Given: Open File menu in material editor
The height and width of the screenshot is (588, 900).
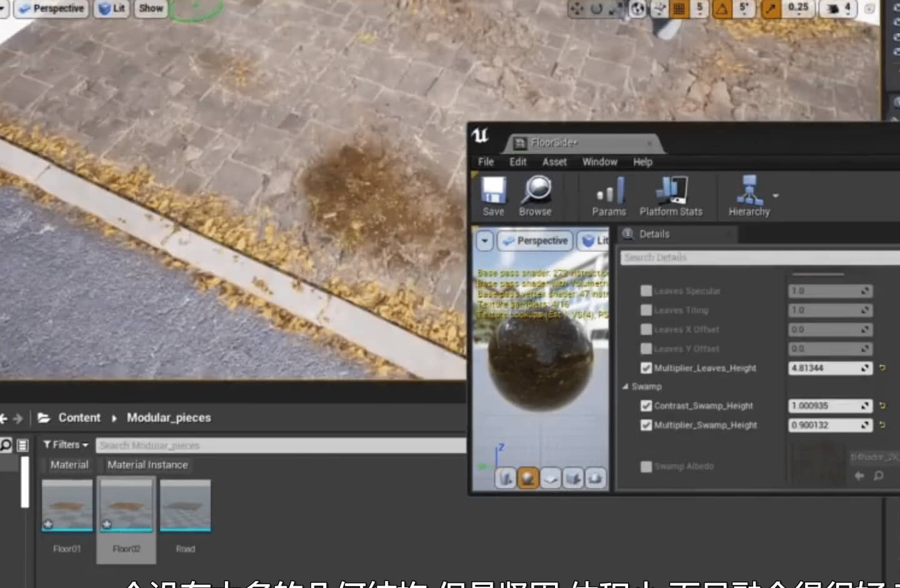Looking at the screenshot, I should pos(486,162).
